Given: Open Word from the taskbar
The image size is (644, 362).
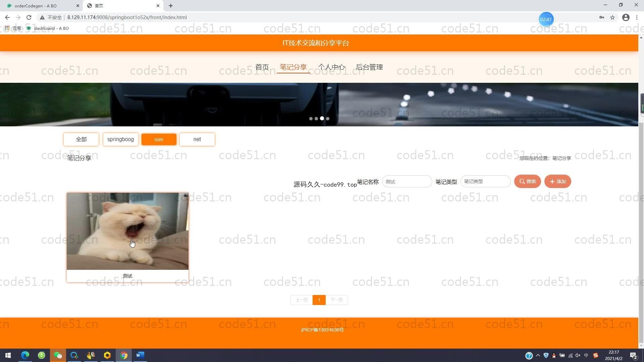Looking at the screenshot, I should click(x=140, y=355).
